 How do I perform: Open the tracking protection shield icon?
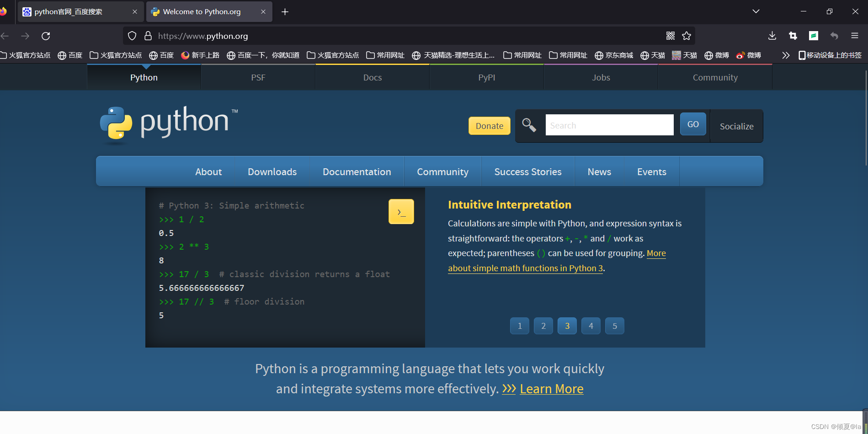point(132,36)
